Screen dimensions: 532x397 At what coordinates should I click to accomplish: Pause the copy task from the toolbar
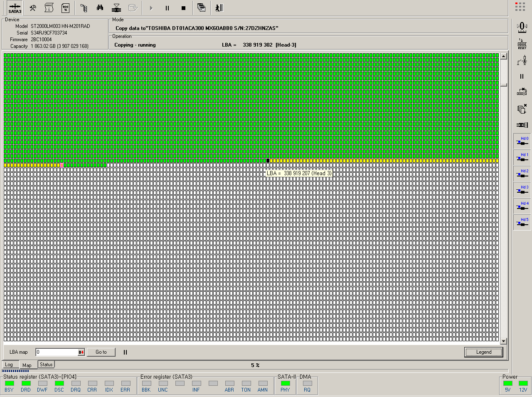167,8
